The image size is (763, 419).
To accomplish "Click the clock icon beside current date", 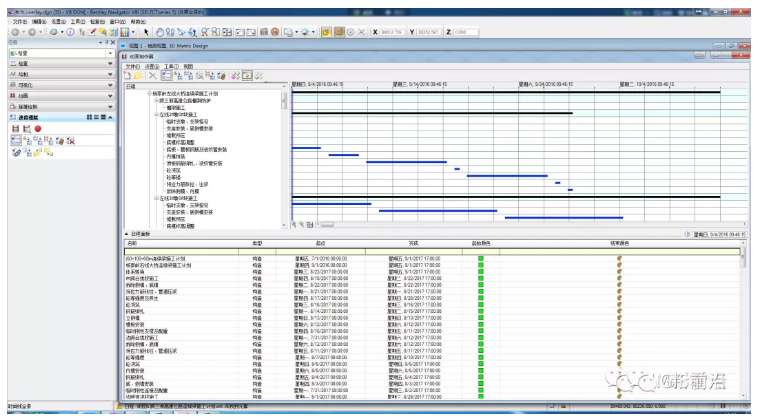I will (687, 234).
